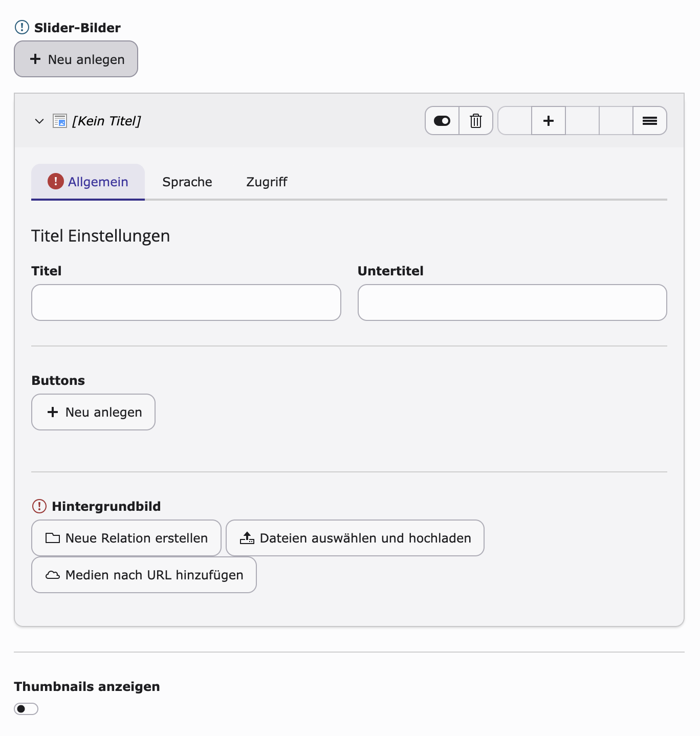The image size is (700, 736).
Task: Click Neue Relation erstellen button
Action: [x=126, y=538]
